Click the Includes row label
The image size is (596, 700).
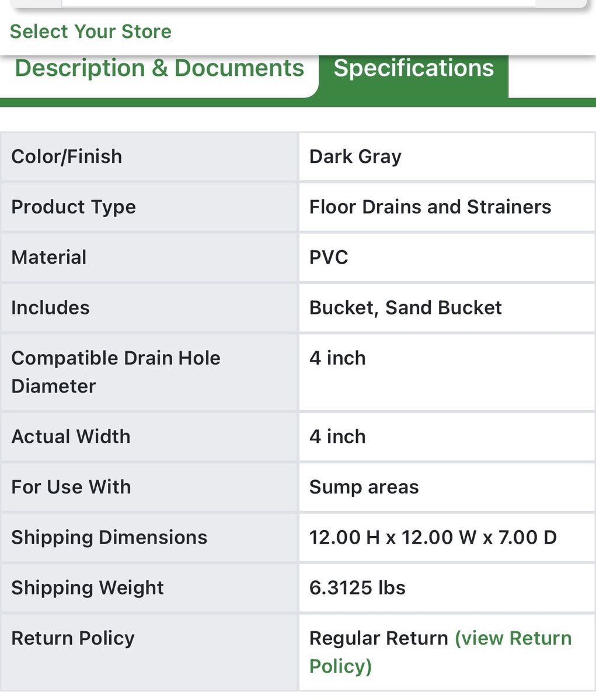(50, 308)
